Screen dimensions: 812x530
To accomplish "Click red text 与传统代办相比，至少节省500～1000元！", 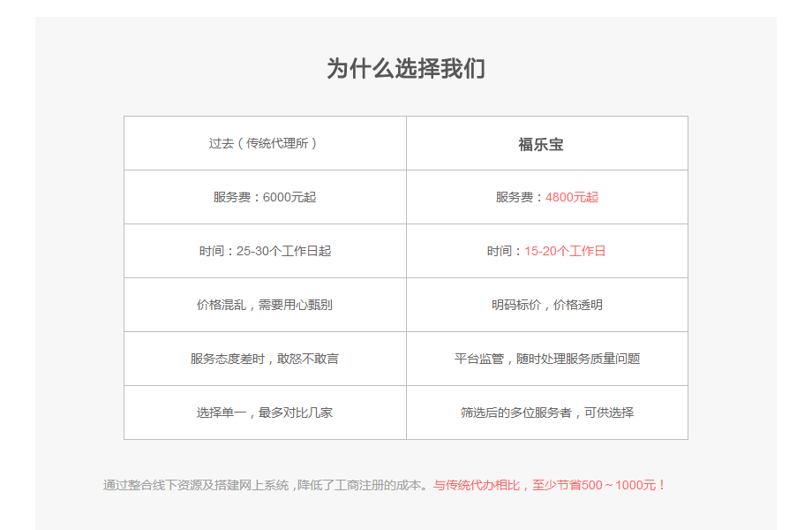I will pyautogui.click(x=550, y=486).
